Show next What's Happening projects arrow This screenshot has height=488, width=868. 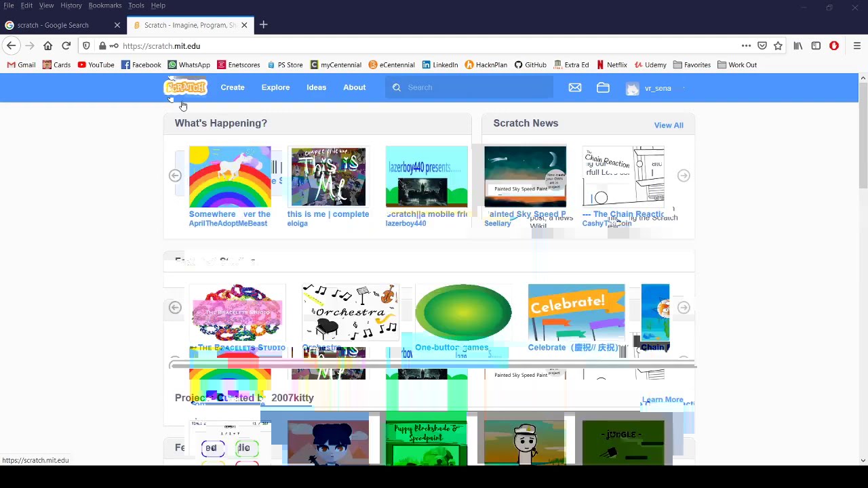coord(684,176)
